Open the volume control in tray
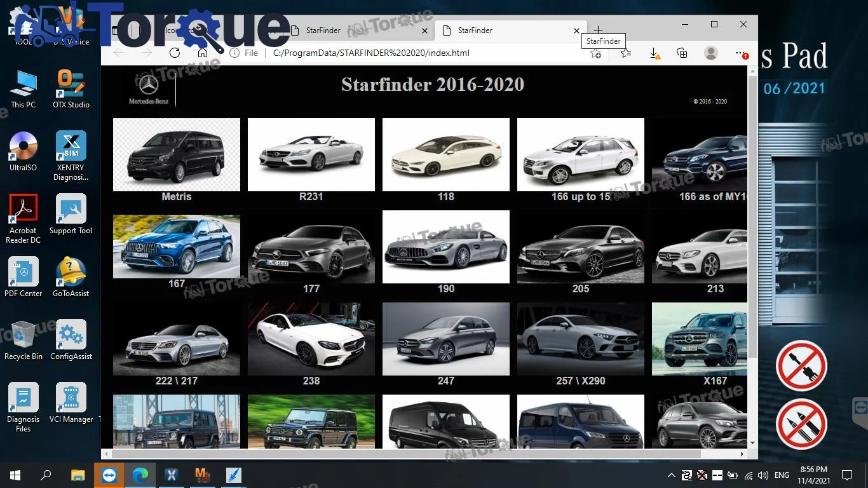Viewport: 868px width, 488px height. pyautogui.click(x=763, y=475)
